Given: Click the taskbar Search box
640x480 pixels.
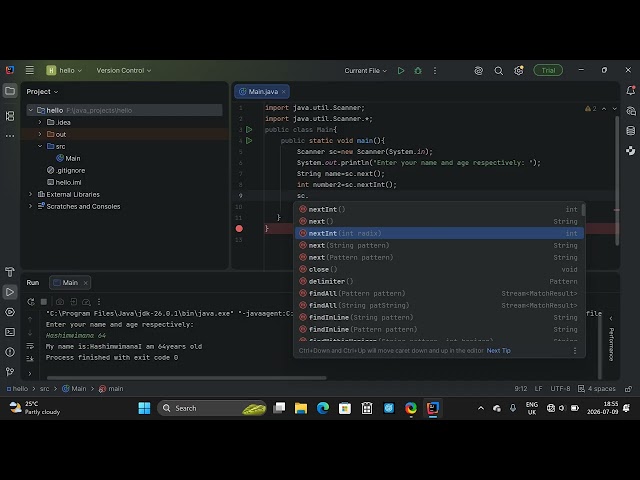Looking at the screenshot, I should tap(211, 408).
